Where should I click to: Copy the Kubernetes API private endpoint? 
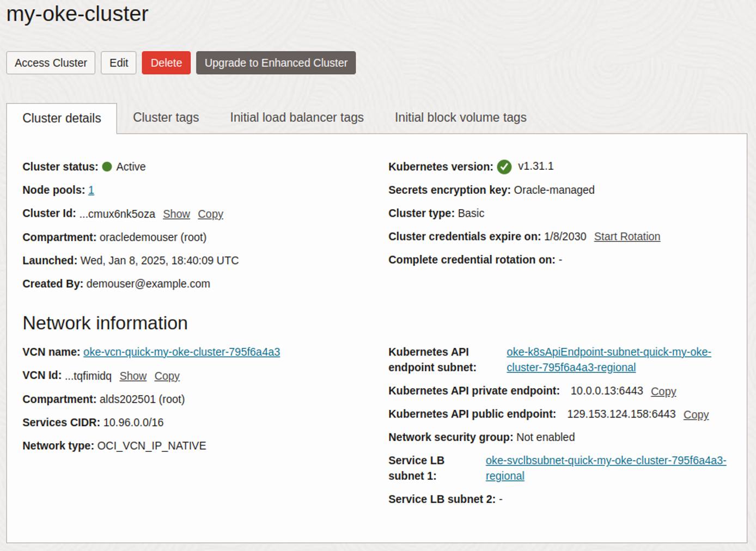click(663, 391)
